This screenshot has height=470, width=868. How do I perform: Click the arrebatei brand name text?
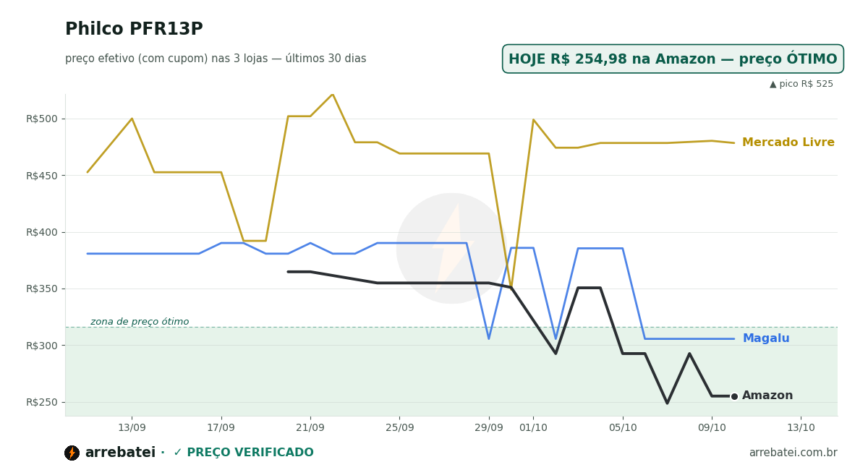120,453
